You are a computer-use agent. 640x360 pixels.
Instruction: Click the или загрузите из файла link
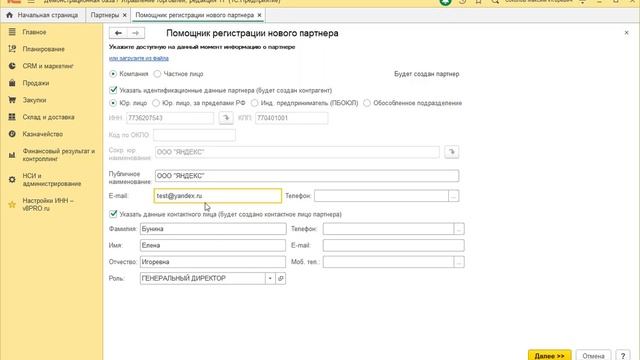[139, 58]
